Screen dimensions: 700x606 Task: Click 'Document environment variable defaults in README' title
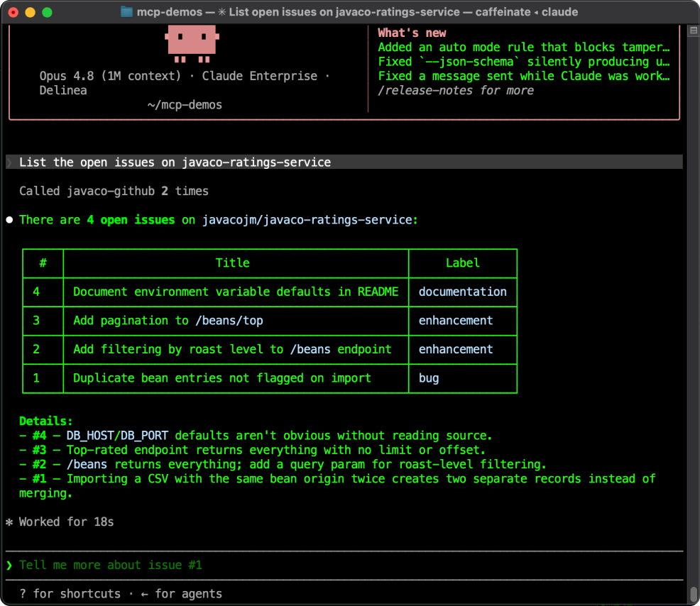tap(236, 292)
